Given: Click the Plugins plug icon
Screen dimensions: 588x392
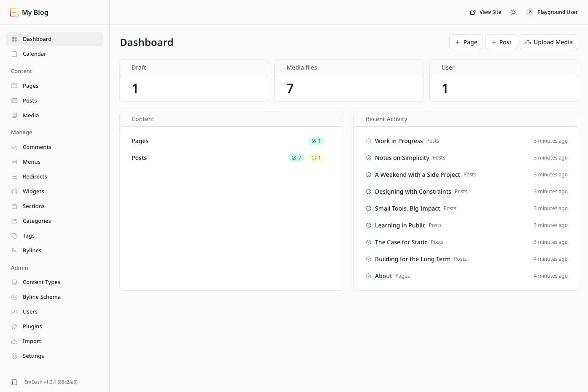Looking at the screenshot, I should pyautogui.click(x=14, y=327).
